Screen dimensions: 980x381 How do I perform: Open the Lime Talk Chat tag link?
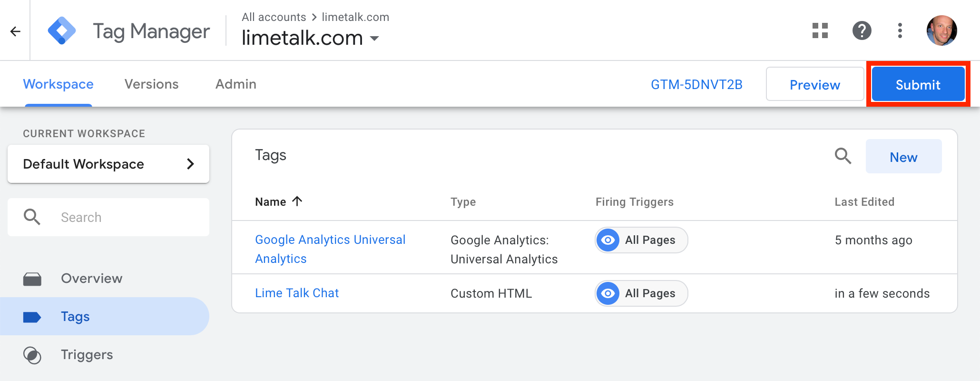[x=297, y=293]
